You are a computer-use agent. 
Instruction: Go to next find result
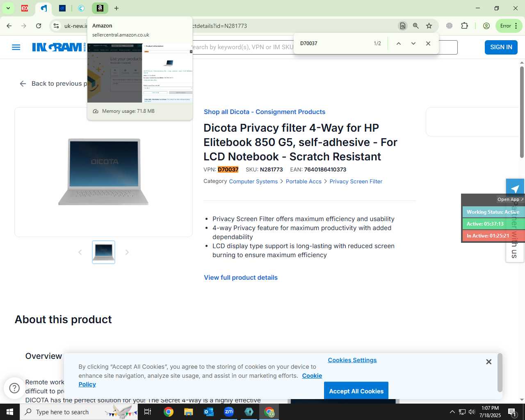413,43
